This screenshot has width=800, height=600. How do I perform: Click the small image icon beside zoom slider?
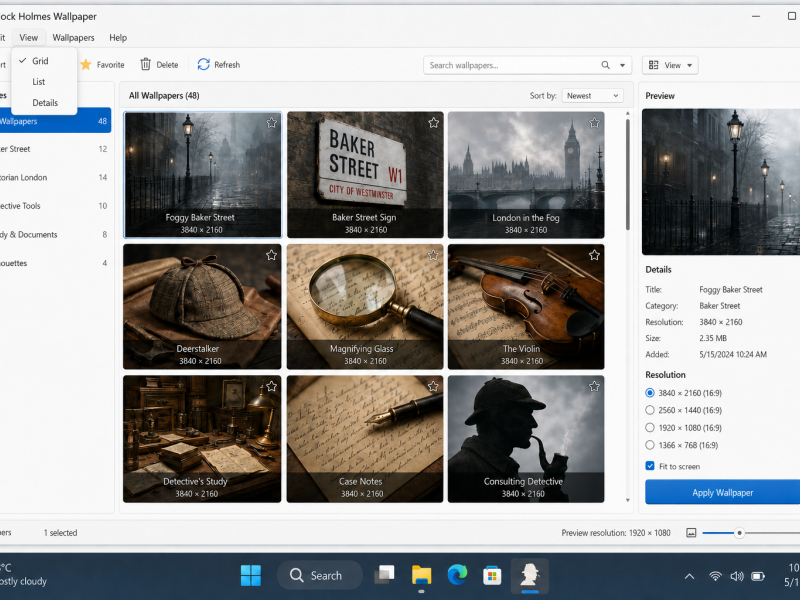691,533
